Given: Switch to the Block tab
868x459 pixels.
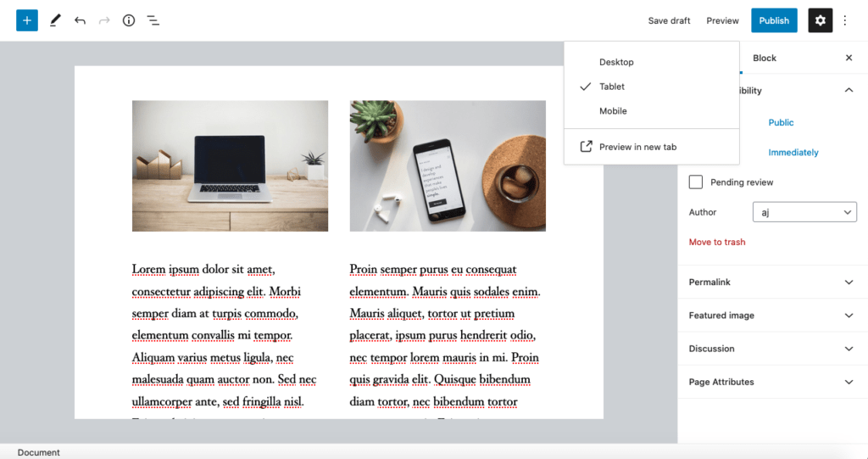Looking at the screenshot, I should pos(764,58).
